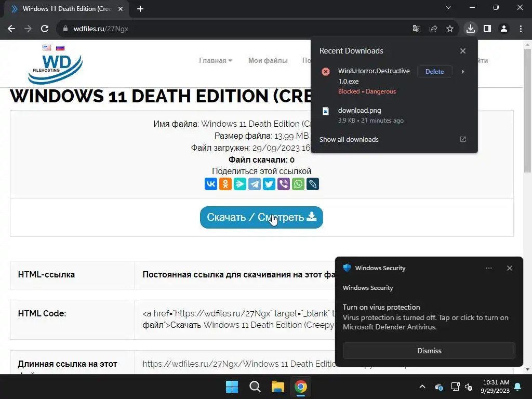Click the Скачать / Смотреть download button
The width and height of the screenshot is (532, 399).
[261, 217]
